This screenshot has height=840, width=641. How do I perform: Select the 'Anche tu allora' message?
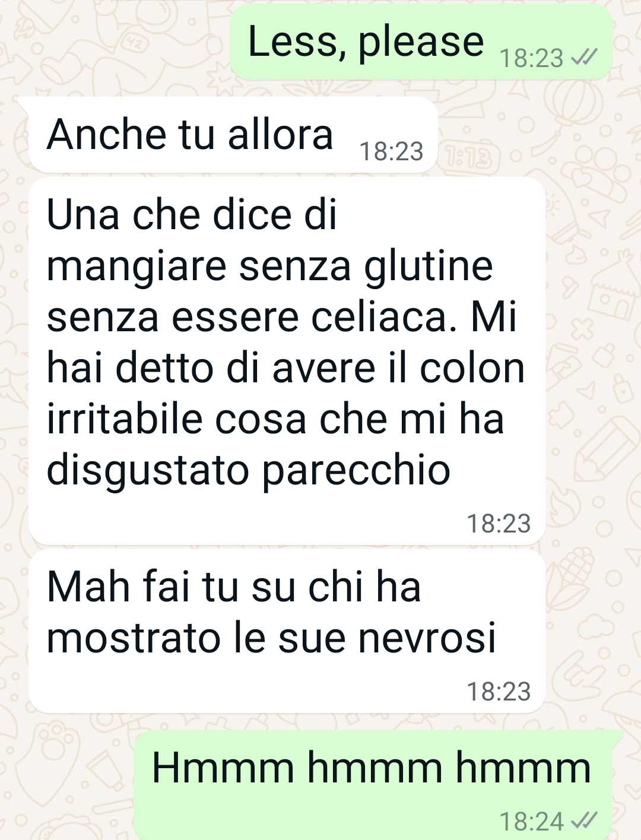(x=233, y=135)
